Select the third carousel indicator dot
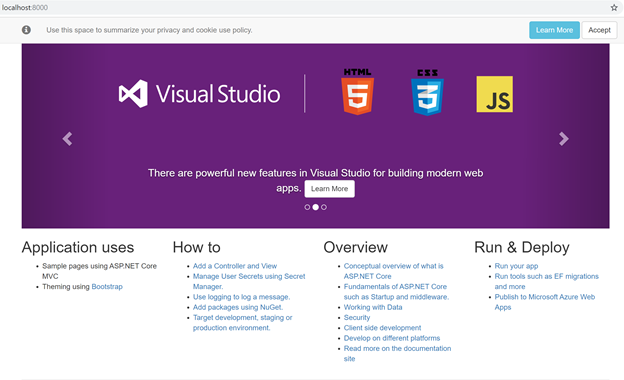Image resolution: width=624 pixels, height=380 pixels. [324, 207]
